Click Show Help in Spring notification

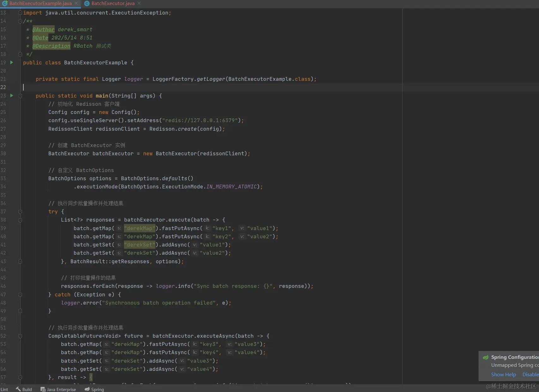(x=503, y=374)
